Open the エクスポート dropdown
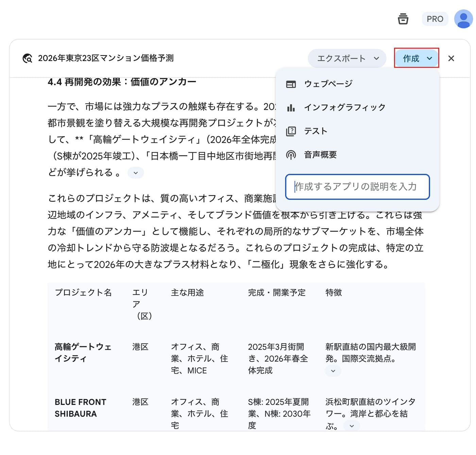This screenshot has width=476, height=455. pyautogui.click(x=347, y=58)
